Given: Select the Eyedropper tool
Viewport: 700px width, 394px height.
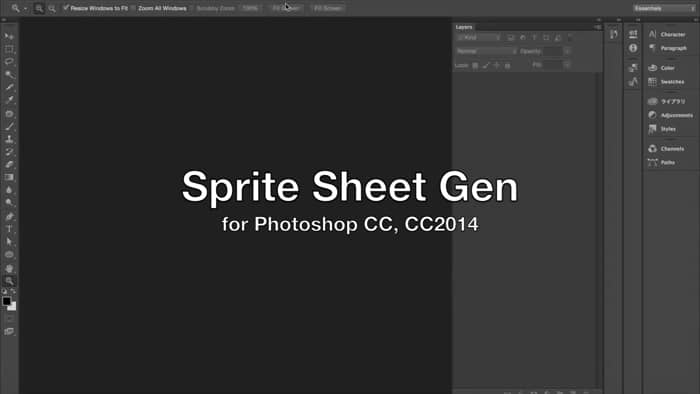Looking at the screenshot, I should pos(9,100).
